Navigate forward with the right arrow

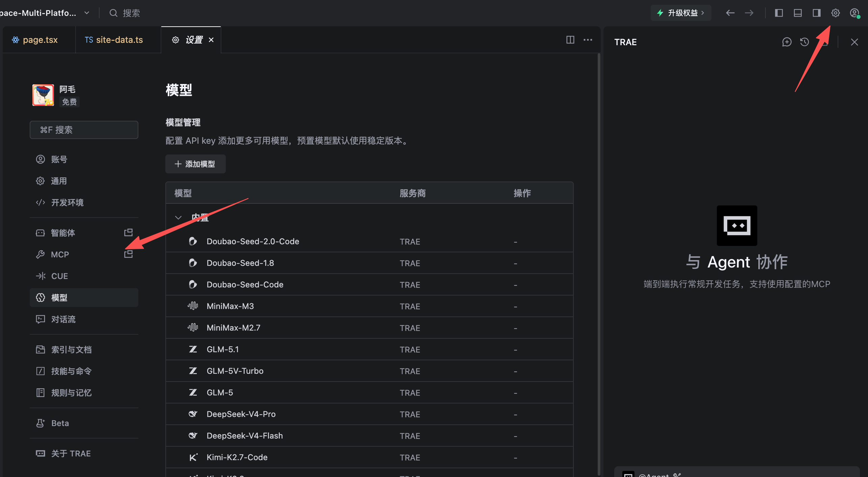coord(749,13)
